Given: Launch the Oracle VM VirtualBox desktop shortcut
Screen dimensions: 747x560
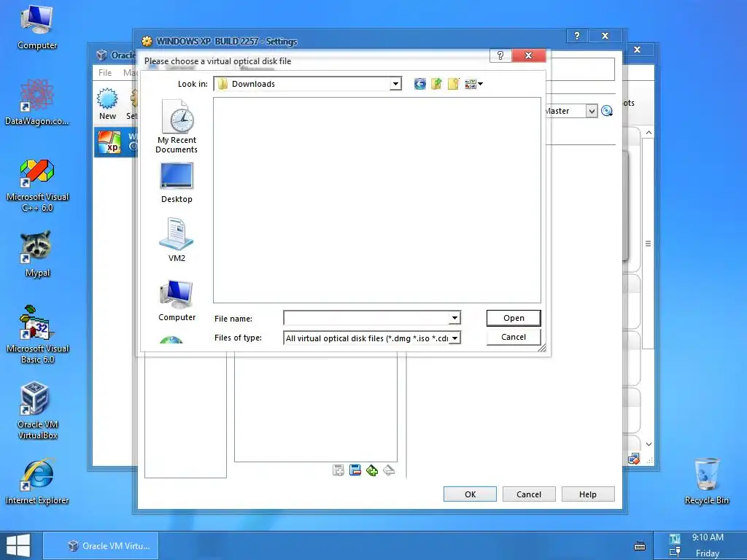Looking at the screenshot, I should [x=38, y=411].
